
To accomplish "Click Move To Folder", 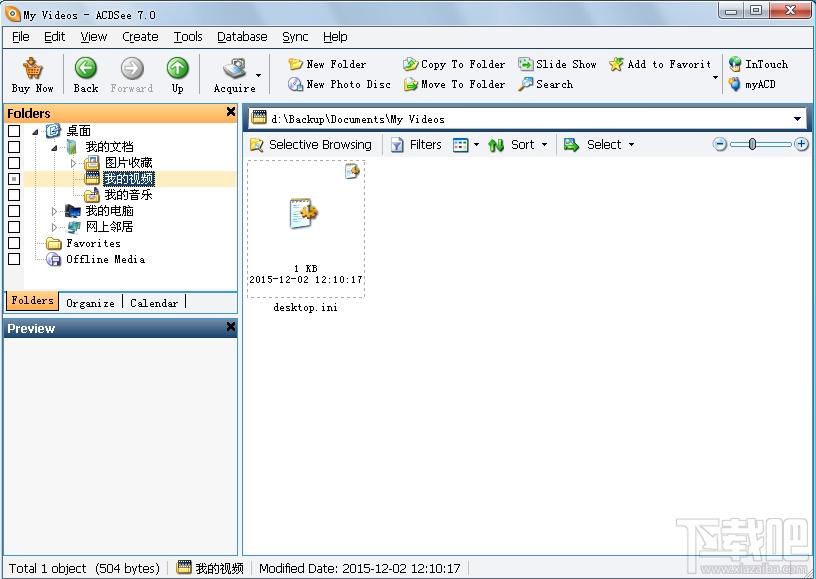I will (x=454, y=84).
